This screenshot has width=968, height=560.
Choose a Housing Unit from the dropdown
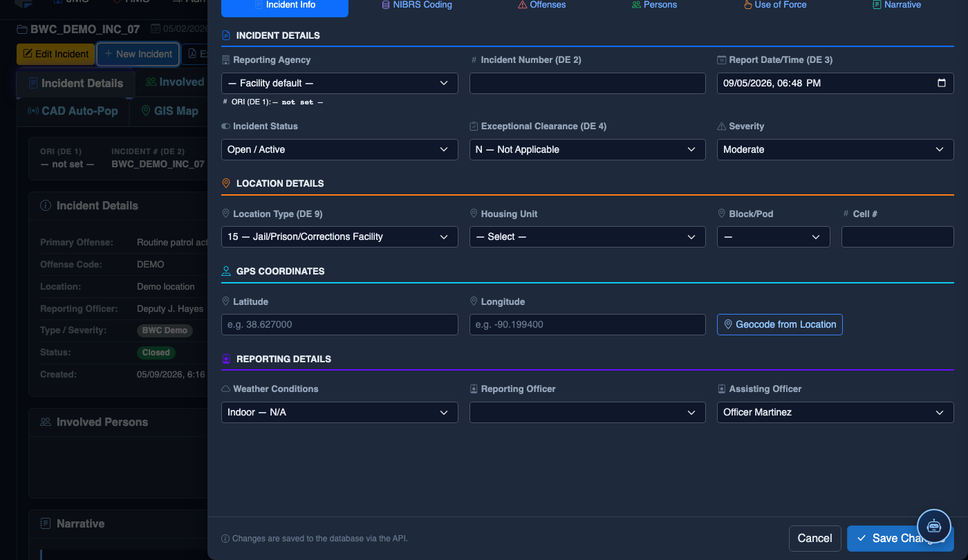[x=587, y=237]
